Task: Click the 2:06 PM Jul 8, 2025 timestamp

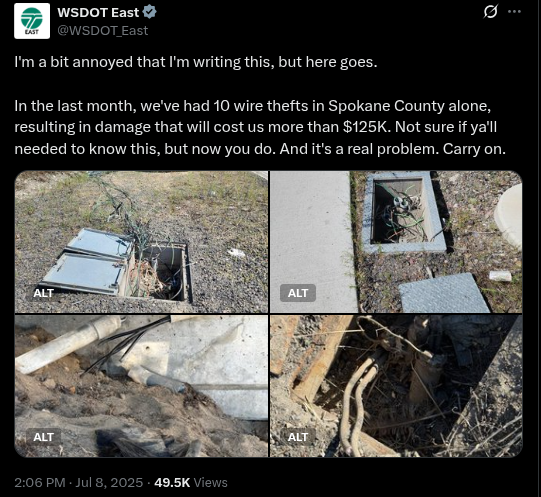Action: 79,482
